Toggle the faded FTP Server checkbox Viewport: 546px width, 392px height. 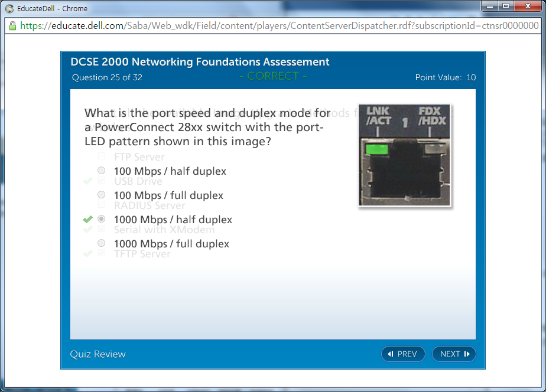(102, 157)
